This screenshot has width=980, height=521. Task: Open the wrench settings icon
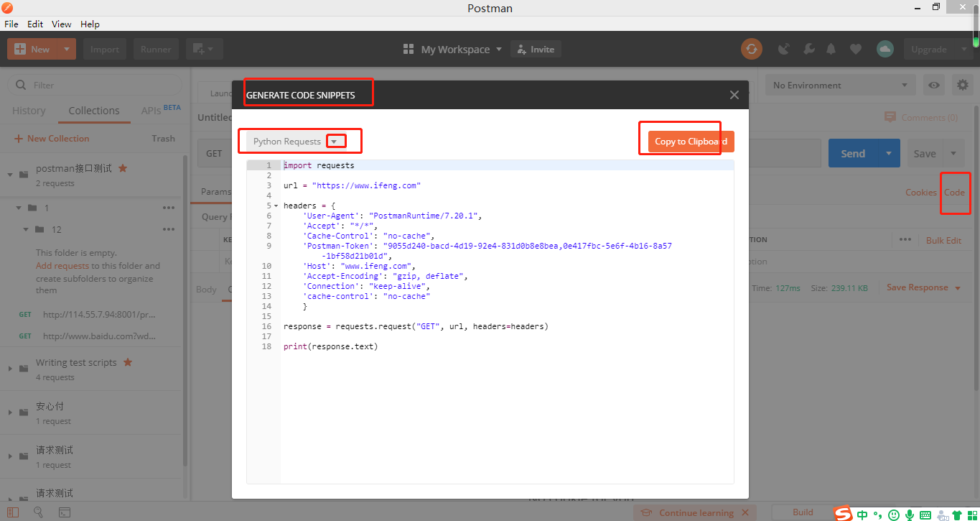[808, 50]
